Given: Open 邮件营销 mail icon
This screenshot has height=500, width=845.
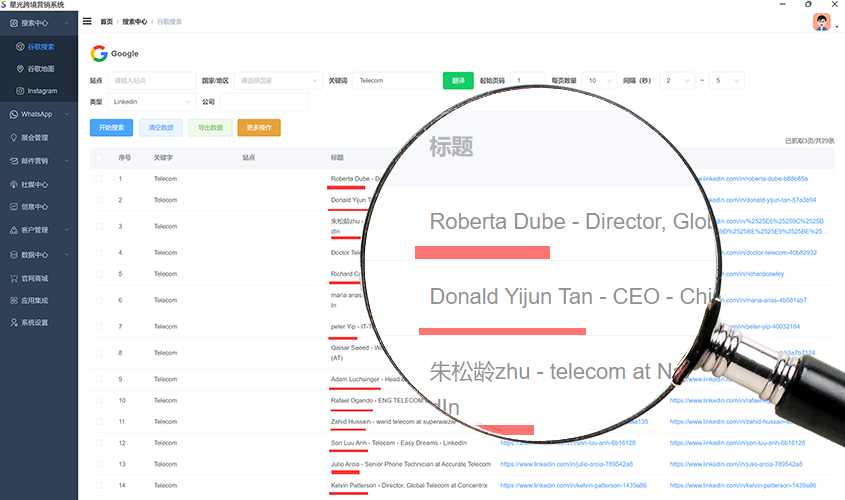Looking at the screenshot, I should [14, 161].
